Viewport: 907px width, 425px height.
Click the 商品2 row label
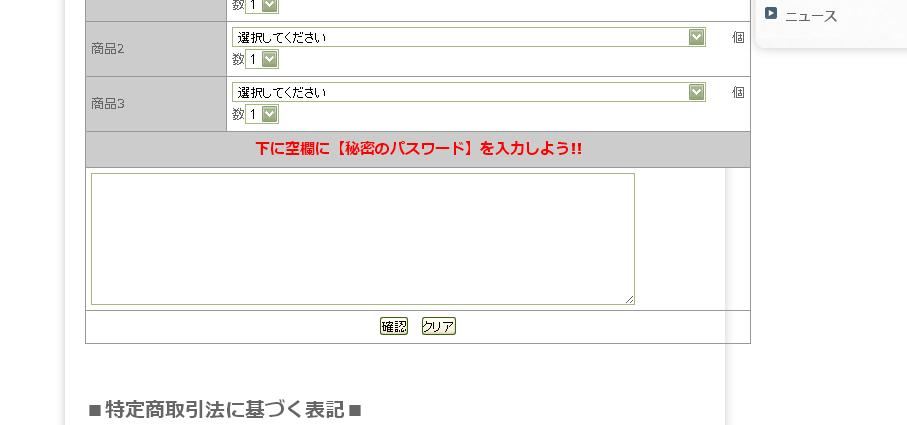click(x=108, y=48)
